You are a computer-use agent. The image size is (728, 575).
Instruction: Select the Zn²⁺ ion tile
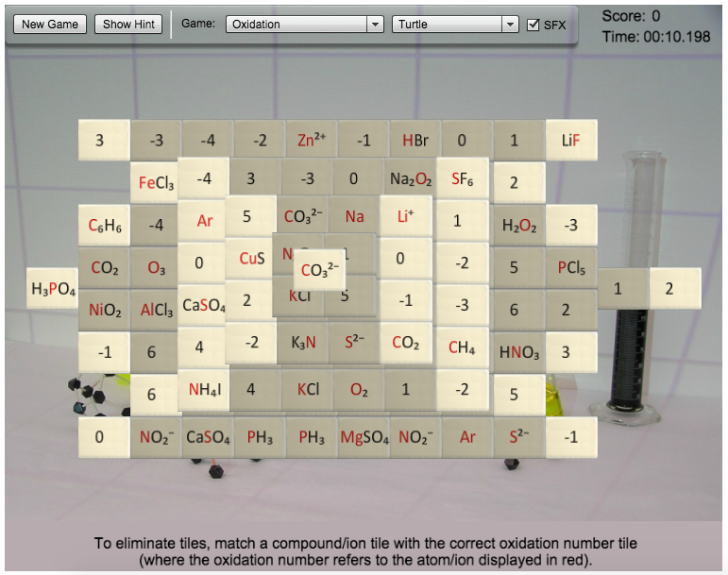click(312, 140)
